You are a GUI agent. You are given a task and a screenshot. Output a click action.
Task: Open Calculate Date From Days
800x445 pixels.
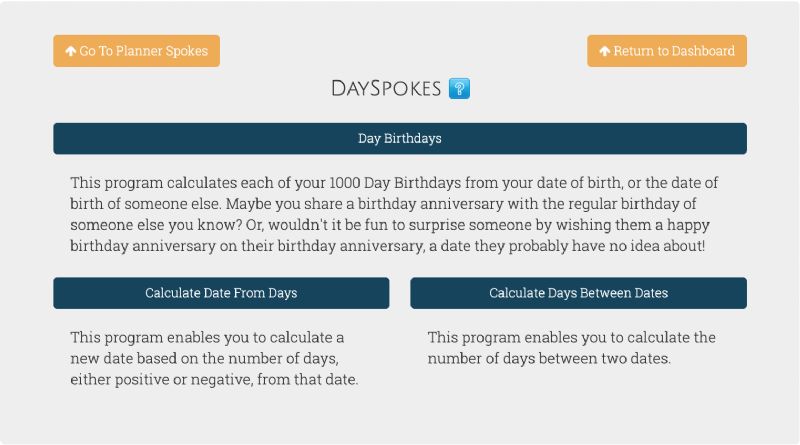[221, 293]
